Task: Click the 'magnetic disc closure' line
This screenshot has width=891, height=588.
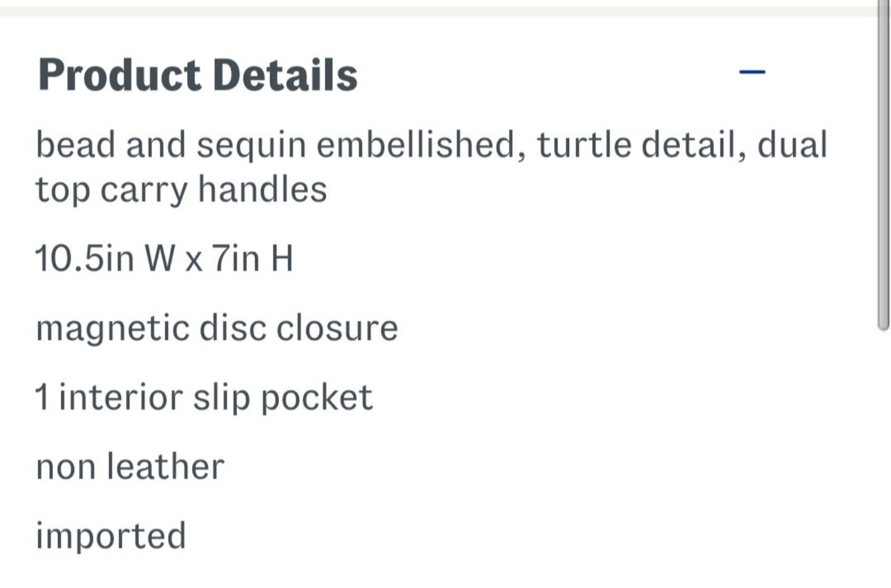Action: [217, 328]
